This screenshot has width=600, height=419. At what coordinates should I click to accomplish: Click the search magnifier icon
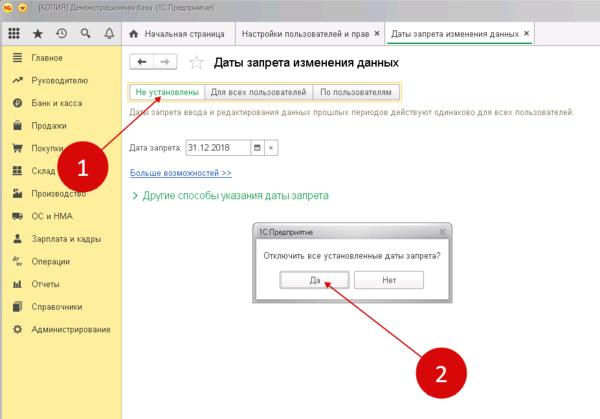pyautogui.click(x=85, y=33)
